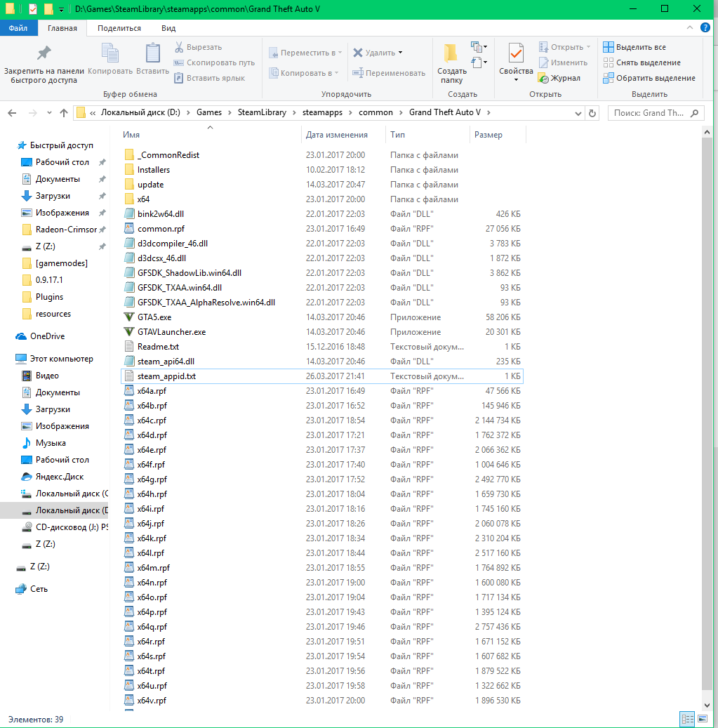Open OneDrive in navigation pane
This screenshot has height=728, width=718.
point(41,336)
